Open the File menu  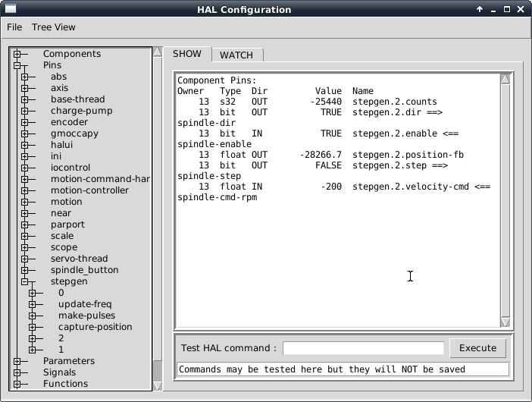tap(14, 27)
